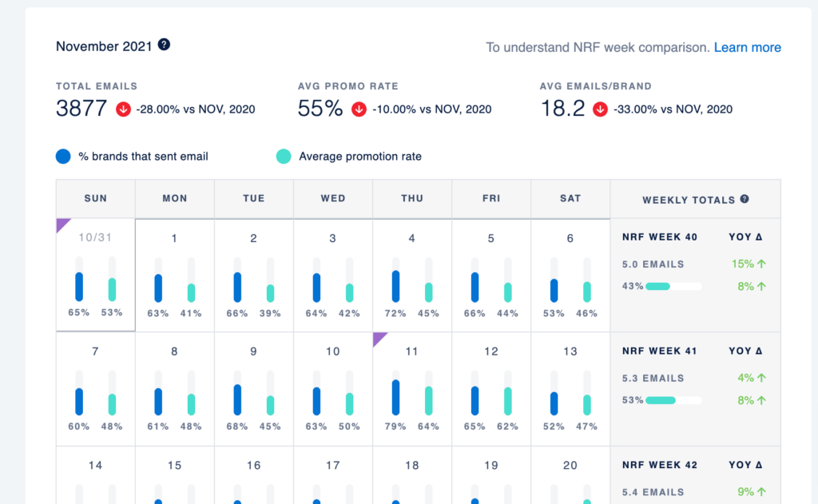Click the 55% average promo rate value
This screenshot has width=818, height=504.
tap(320, 109)
